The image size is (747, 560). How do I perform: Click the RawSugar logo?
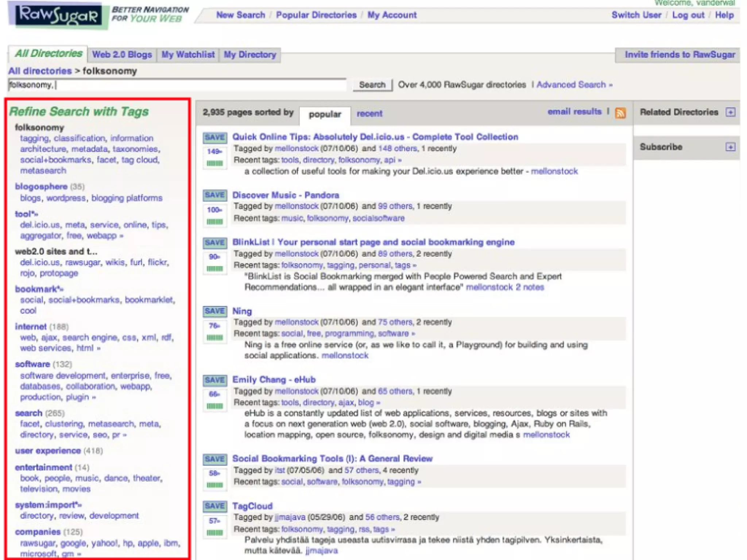coord(58,15)
